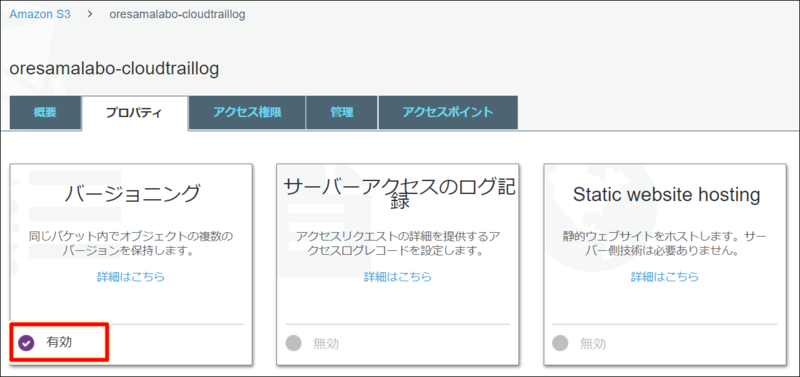
Task: Switch to the 概要 tab
Action: point(45,112)
